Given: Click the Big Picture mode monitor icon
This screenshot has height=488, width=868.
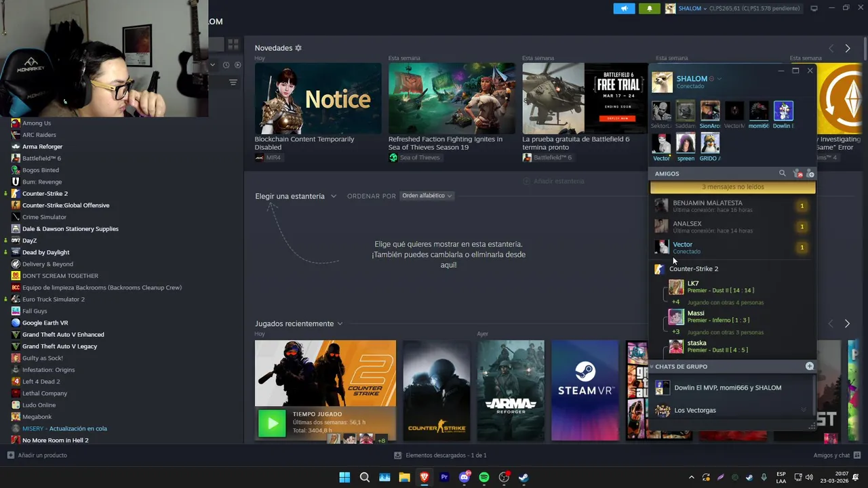Looking at the screenshot, I should tap(814, 8).
